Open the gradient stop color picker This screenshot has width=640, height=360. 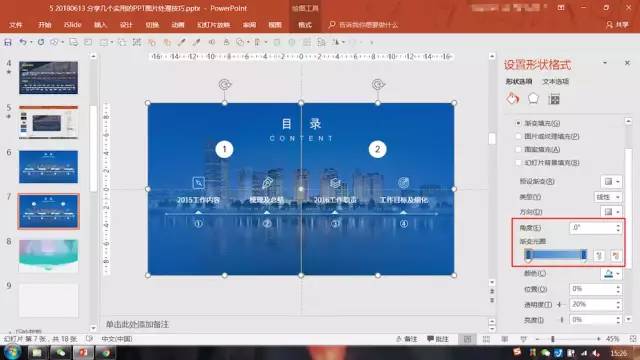pyautogui.click(x=611, y=273)
